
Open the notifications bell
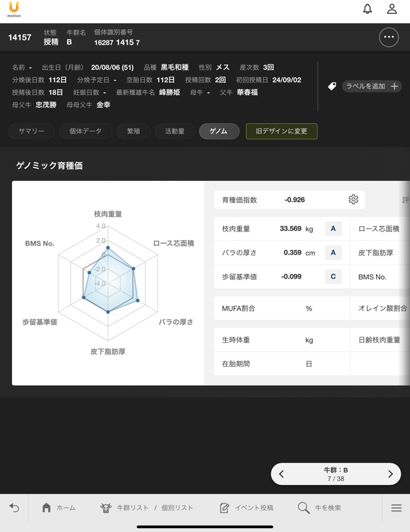[367, 9]
